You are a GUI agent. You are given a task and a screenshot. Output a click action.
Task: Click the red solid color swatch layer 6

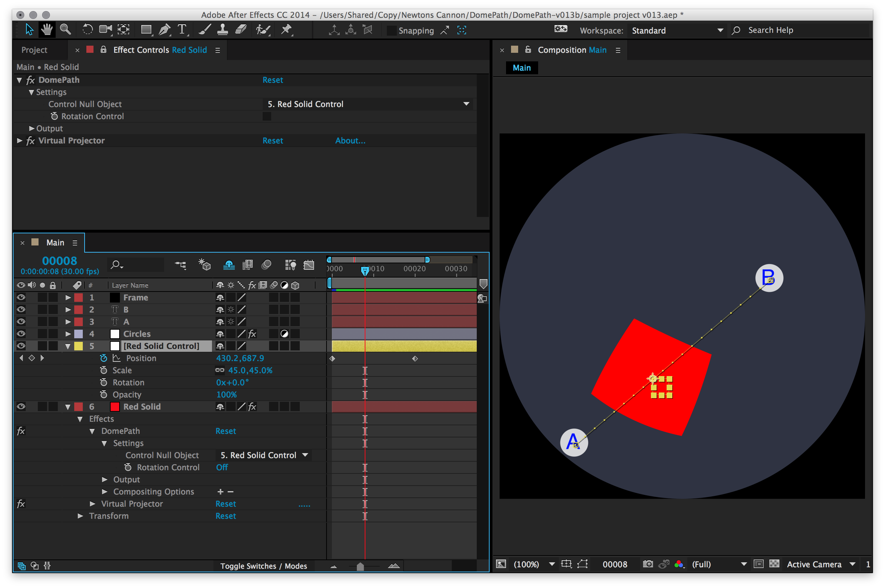pyautogui.click(x=115, y=407)
